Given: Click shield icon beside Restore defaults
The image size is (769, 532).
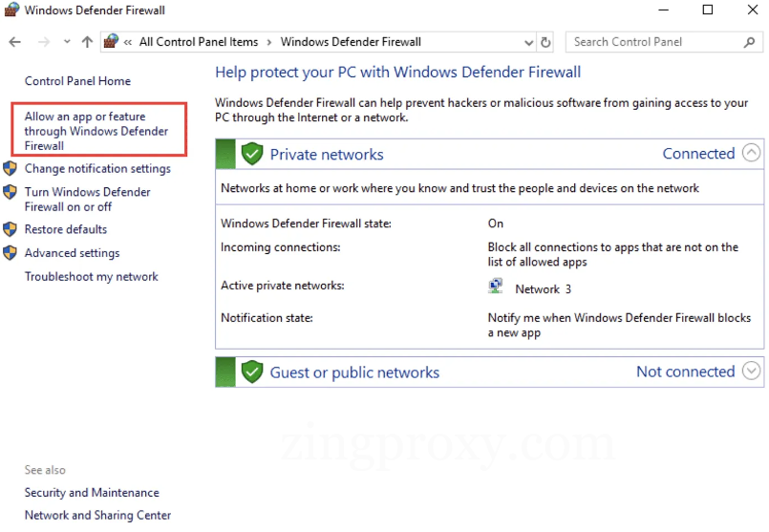Looking at the screenshot, I should [10, 229].
